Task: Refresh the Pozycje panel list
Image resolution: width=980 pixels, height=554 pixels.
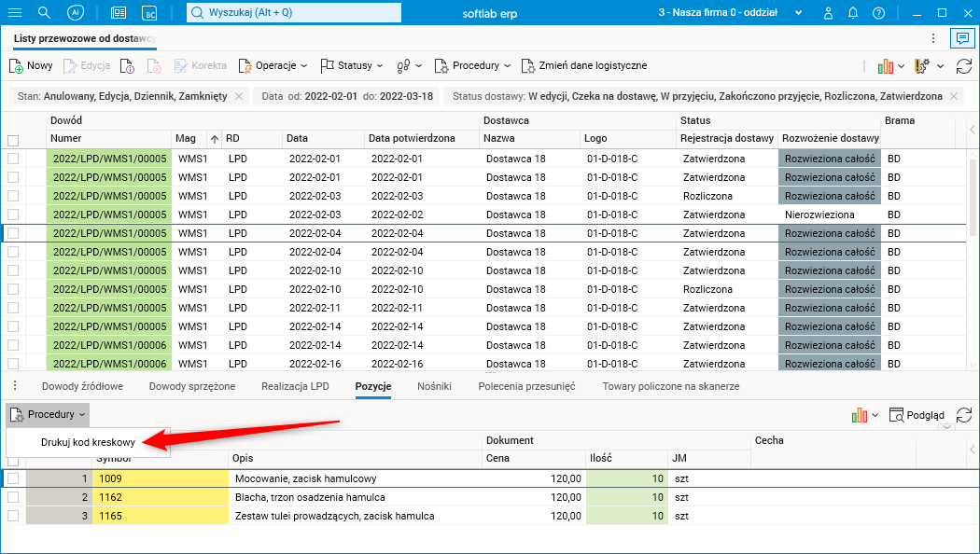Action: [964, 415]
